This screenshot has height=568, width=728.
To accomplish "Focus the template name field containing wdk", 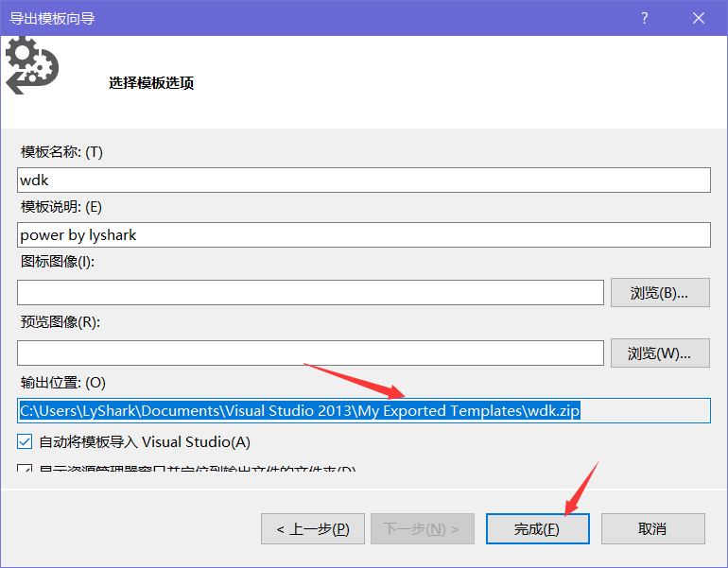I will 364,181.
